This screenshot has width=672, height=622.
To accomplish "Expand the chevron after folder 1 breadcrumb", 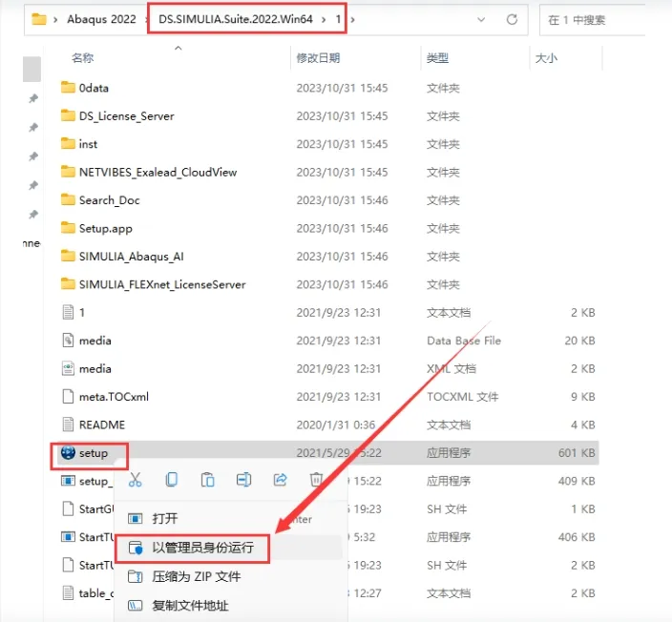I will tap(353, 20).
